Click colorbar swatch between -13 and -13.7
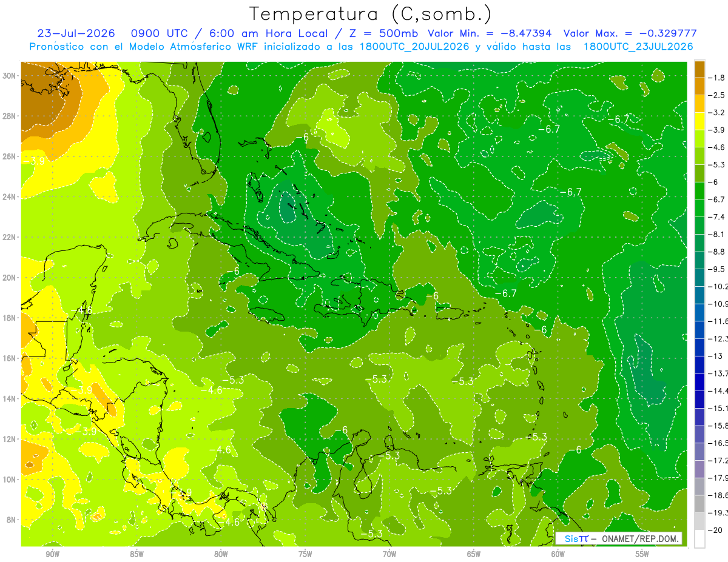 (699, 365)
